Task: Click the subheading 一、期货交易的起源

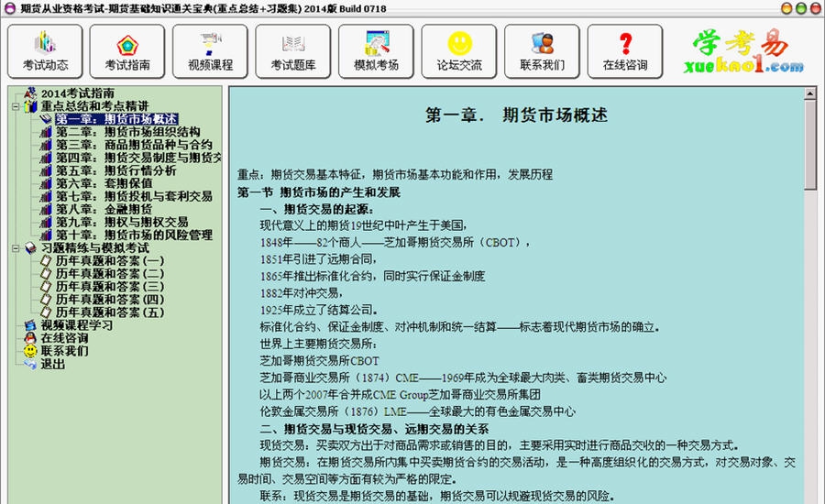Action: (317, 209)
